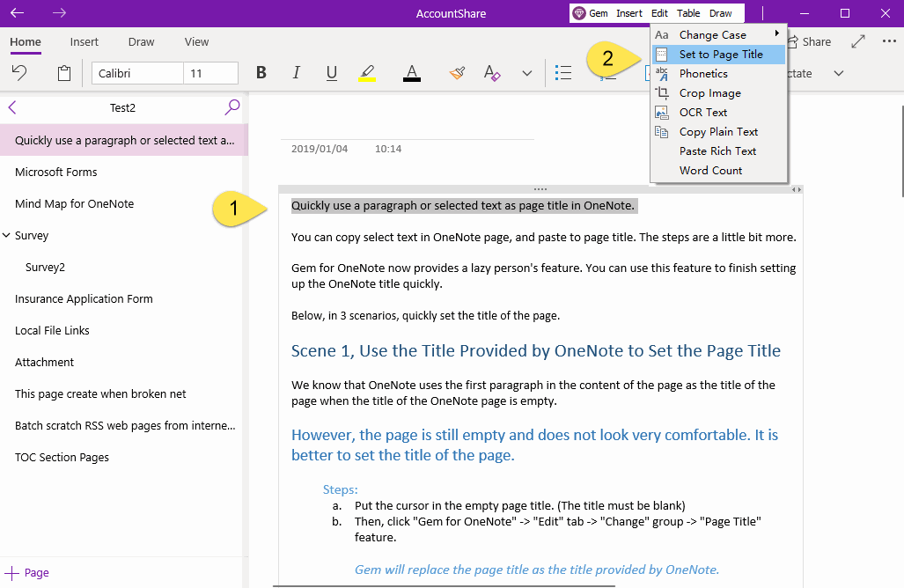The height and width of the screenshot is (588, 904).
Task: Collapse the Survey page group
Action: pos(6,235)
